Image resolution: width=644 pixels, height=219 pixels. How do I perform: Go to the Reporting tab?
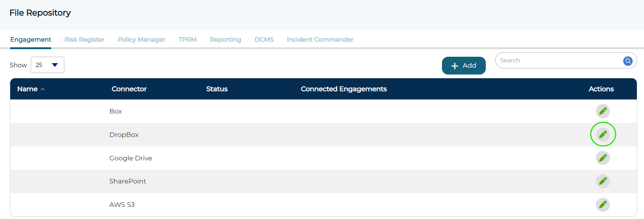pos(226,39)
